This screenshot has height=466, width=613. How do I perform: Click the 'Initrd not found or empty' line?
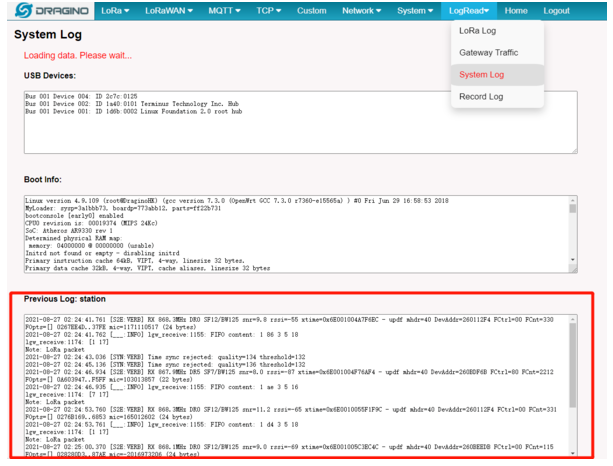click(102, 253)
